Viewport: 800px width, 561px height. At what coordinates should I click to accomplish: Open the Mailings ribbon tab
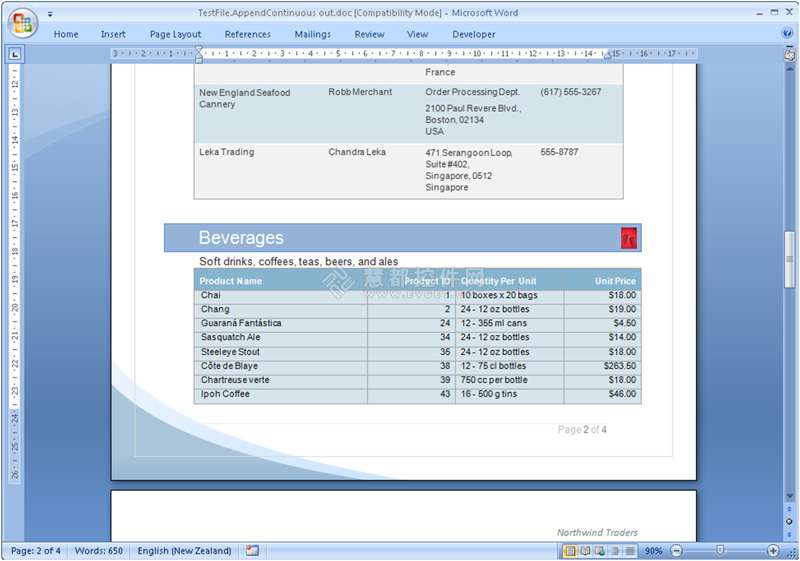click(x=313, y=34)
